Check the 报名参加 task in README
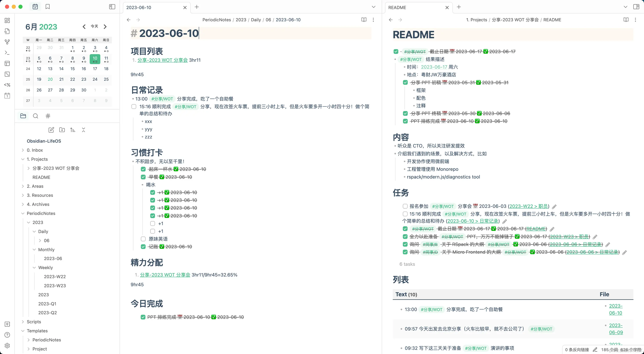 tap(405, 206)
